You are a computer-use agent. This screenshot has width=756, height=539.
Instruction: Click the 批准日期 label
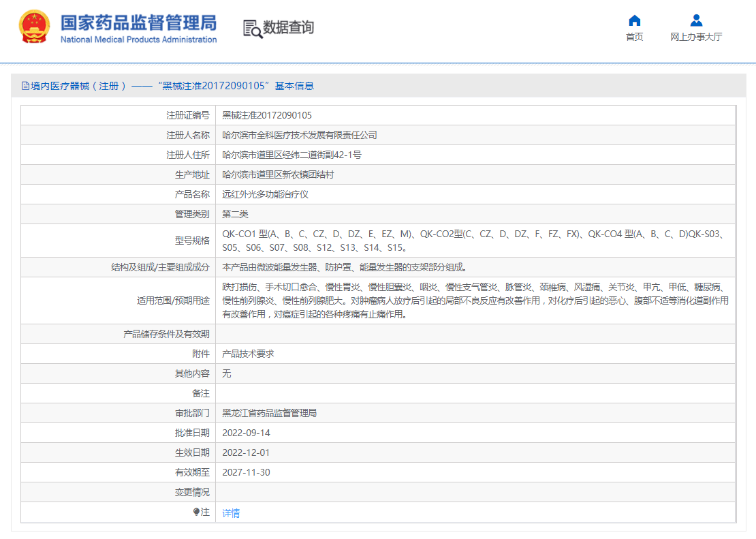tap(192, 433)
